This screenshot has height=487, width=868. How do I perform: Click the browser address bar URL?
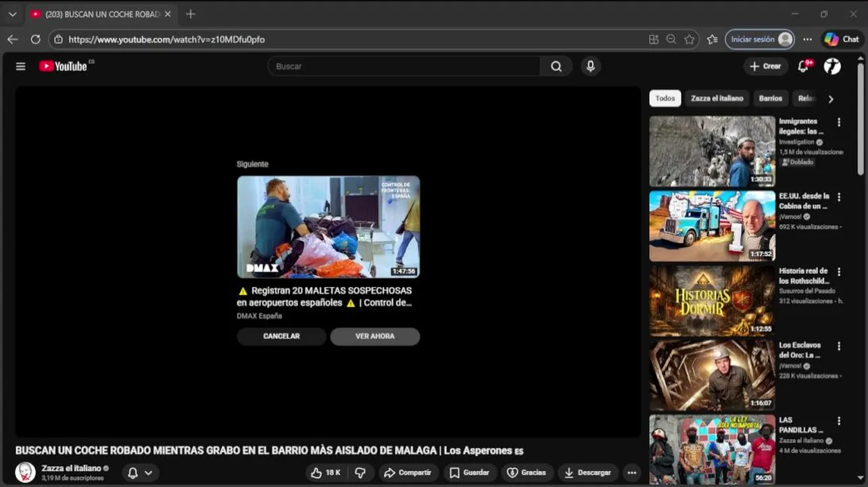pyautogui.click(x=167, y=39)
